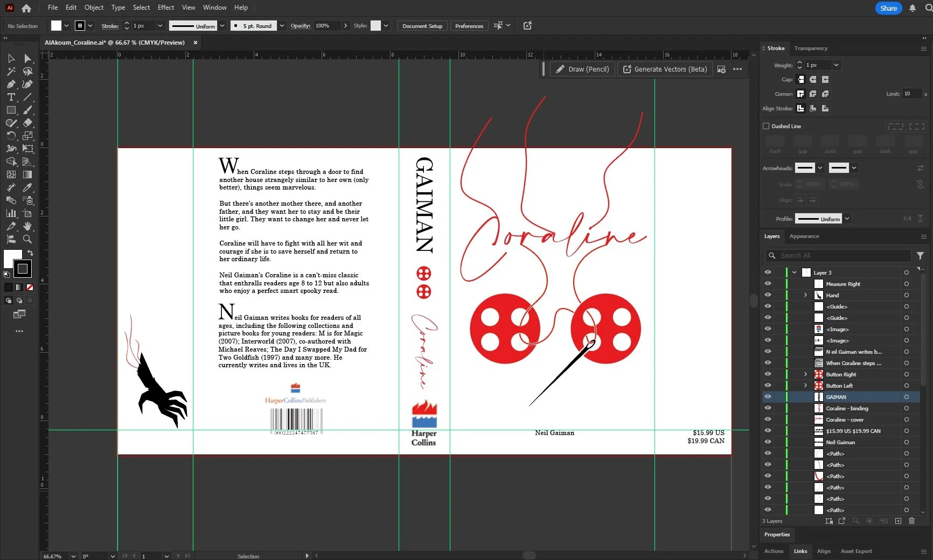Select the Eyedropper tool
The image size is (933, 560).
[x=27, y=187]
